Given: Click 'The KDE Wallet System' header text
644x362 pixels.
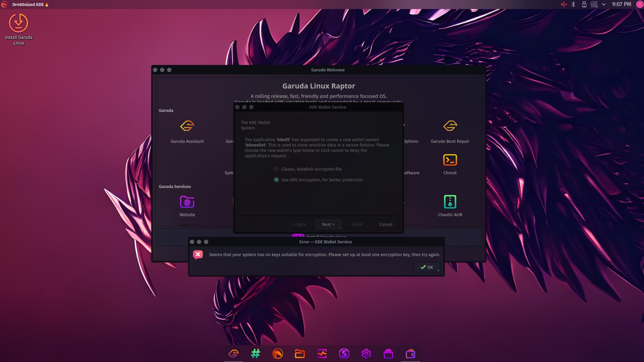Looking at the screenshot, I should pyautogui.click(x=255, y=125).
